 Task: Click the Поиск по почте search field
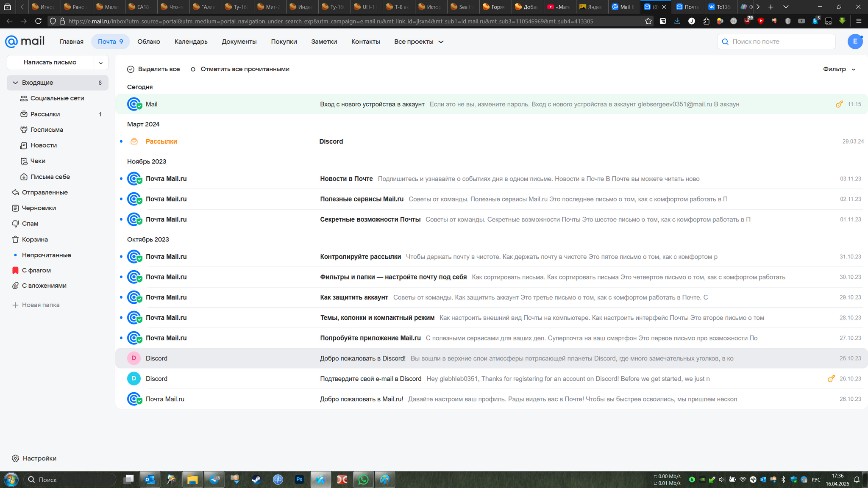[780, 42]
